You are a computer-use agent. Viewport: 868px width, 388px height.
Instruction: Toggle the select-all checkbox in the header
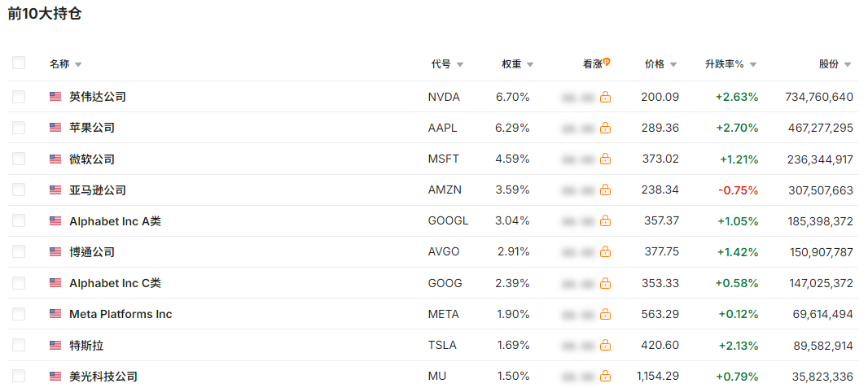click(19, 63)
